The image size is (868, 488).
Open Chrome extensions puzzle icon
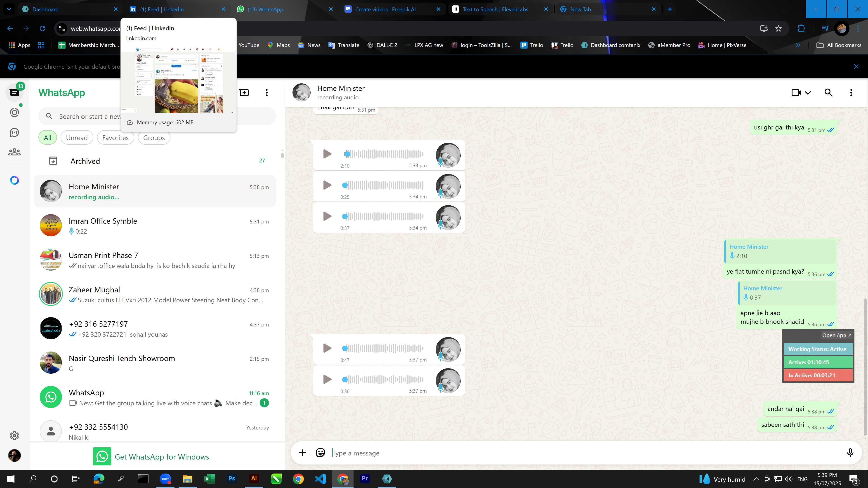pos(801,29)
